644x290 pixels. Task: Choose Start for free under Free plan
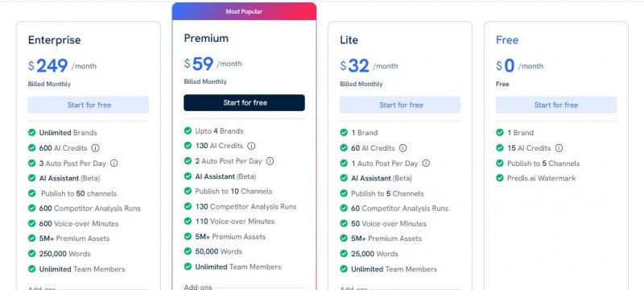[x=556, y=105]
